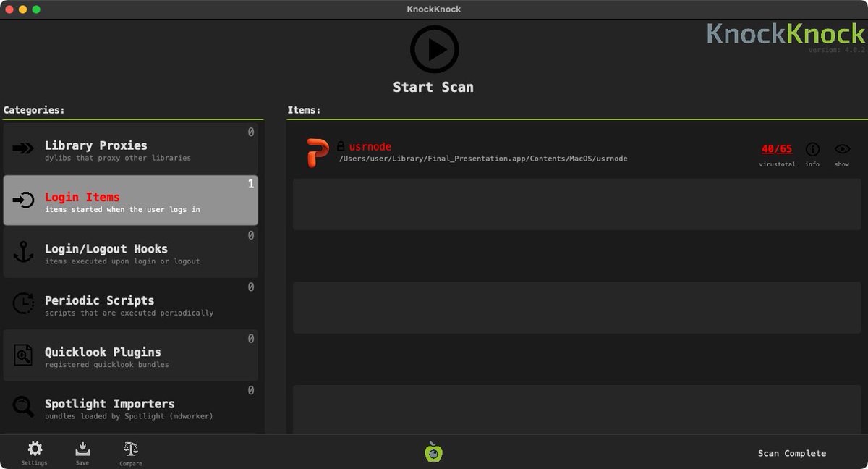The height and width of the screenshot is (469, 868).
Task: Open the Compare scales icon
Action: tap(131, 449)
